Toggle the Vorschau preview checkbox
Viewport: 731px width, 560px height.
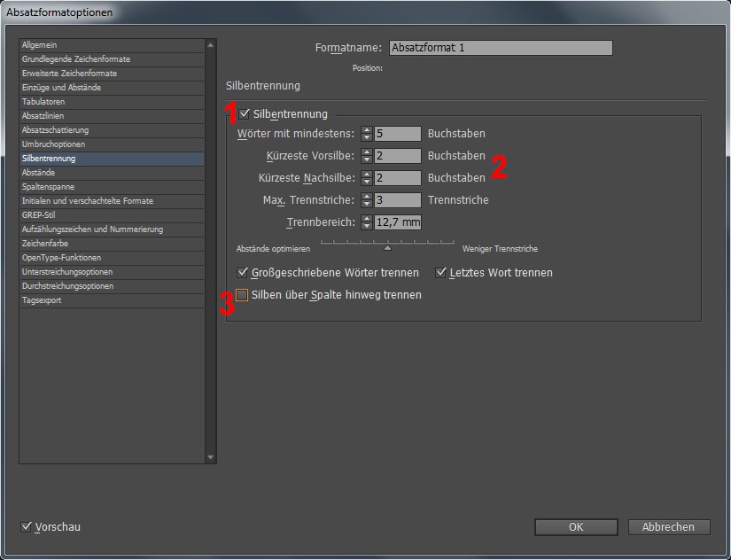pyautogui.click(x=26, y=527)
